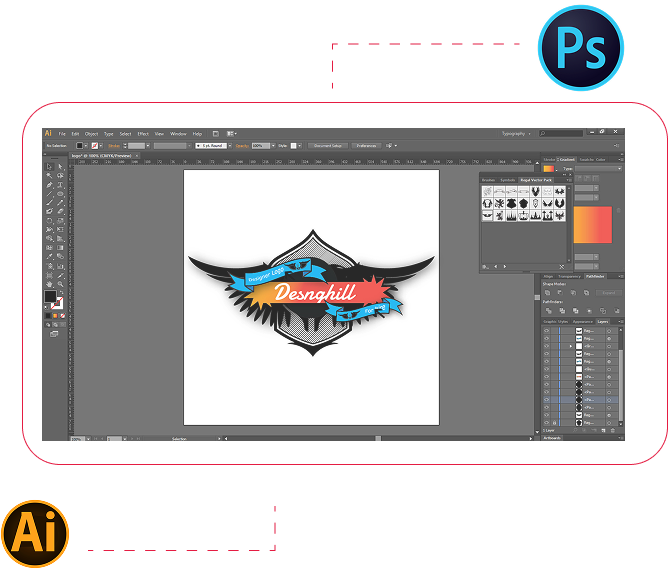Toggle visibility of the bottom layer row
This screenshot has width=668, height=569.
coord(547,423)
